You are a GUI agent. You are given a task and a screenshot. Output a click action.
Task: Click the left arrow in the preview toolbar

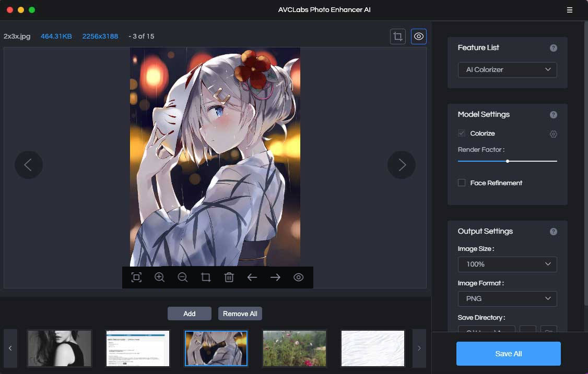(252, 278)
